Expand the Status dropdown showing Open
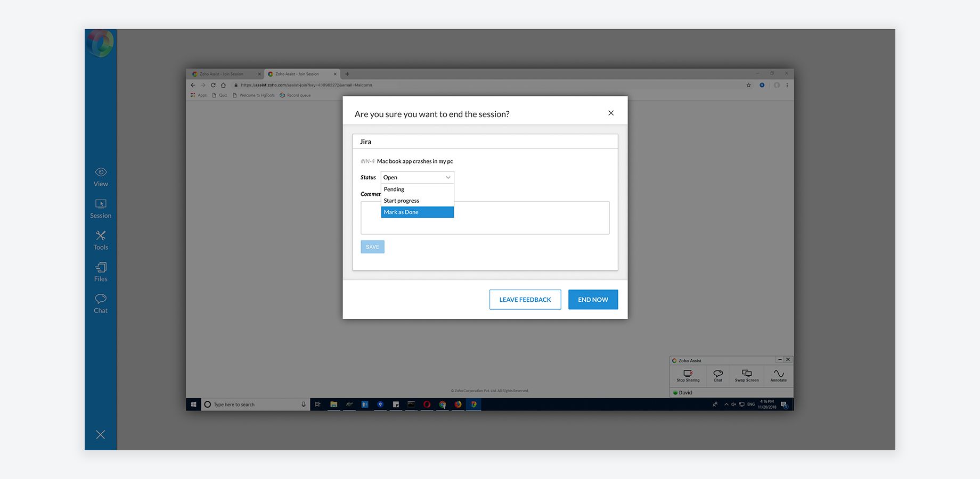 (x=417, y=177)
